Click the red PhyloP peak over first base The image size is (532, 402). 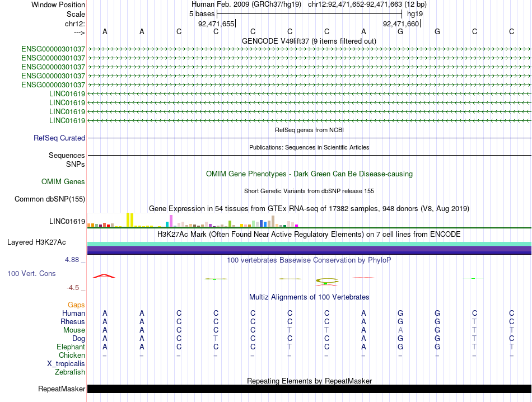[x=104, y=276]
